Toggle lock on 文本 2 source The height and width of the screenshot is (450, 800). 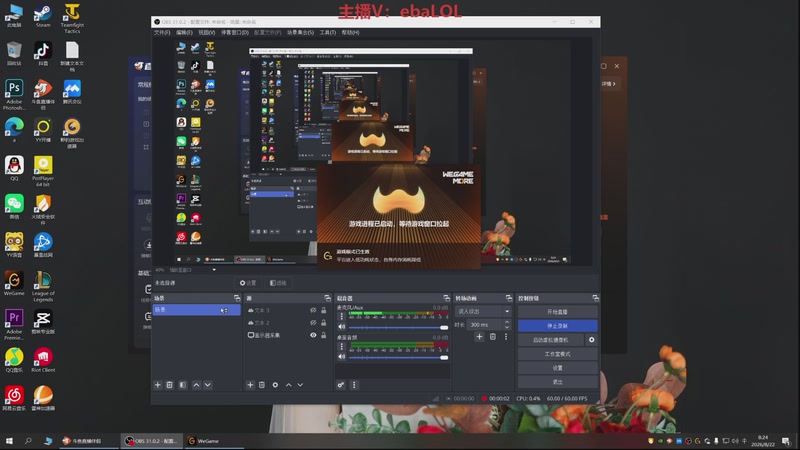pyautogui.click(x=323, y=323)
